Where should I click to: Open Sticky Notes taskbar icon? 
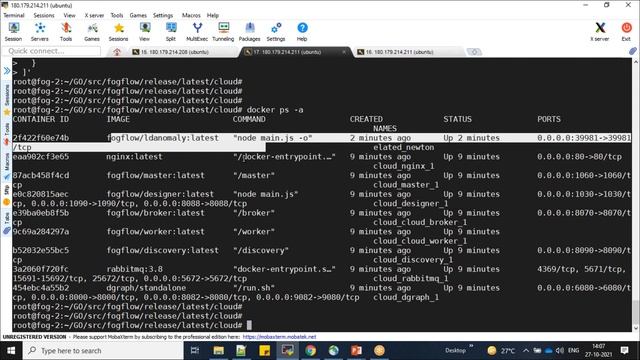(264, 351)
